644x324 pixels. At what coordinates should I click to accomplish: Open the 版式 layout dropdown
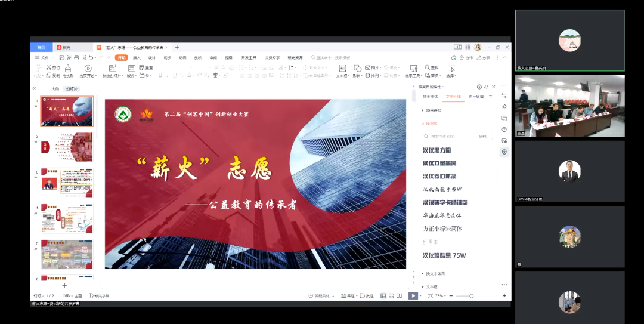(133, 76)
